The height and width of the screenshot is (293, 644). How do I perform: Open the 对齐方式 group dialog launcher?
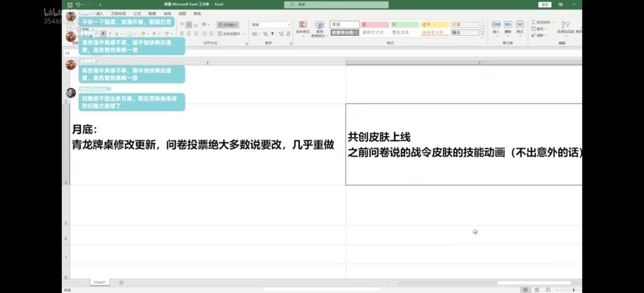(x=247, y=43)
